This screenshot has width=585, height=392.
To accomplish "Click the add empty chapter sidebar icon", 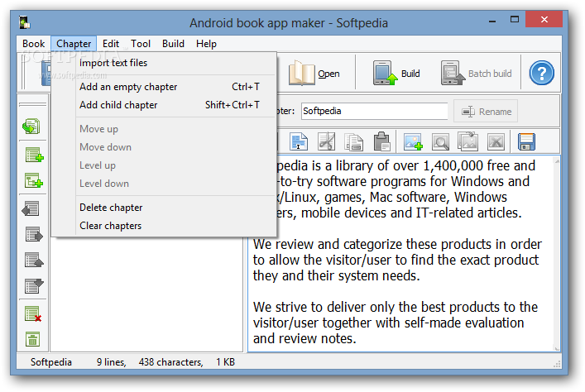I will [34, 155].
